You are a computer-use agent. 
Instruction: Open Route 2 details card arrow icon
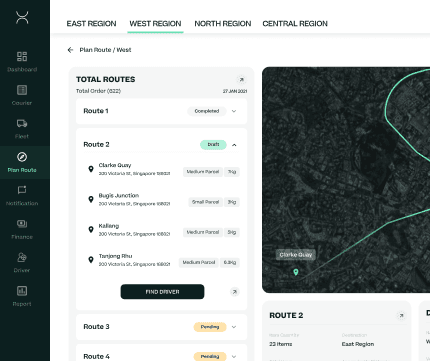401,315
